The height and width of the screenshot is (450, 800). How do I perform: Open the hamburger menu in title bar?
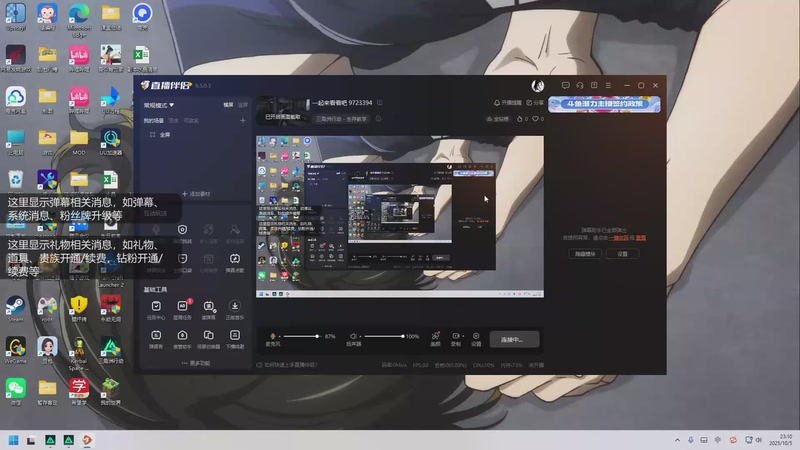point(608,85)
